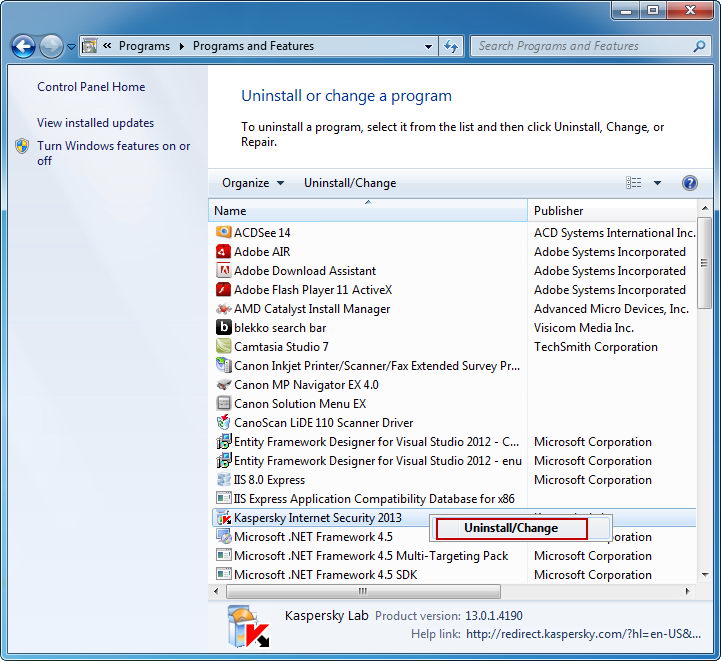Click the Adobe Flash Player 11 ActiveX icon
Viewport: 721px width, 661px height.
pos(223,290)
